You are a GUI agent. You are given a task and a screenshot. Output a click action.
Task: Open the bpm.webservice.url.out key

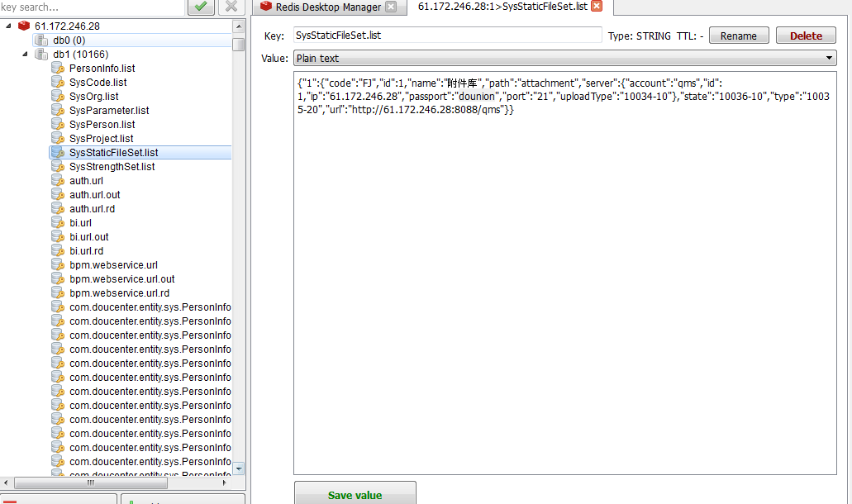(122, 279)
